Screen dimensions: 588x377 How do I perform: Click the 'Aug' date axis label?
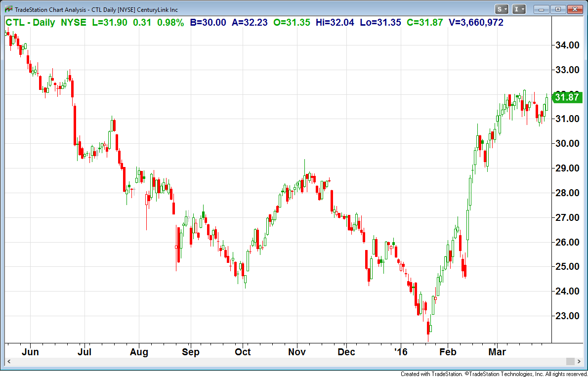tap(139, 352)
